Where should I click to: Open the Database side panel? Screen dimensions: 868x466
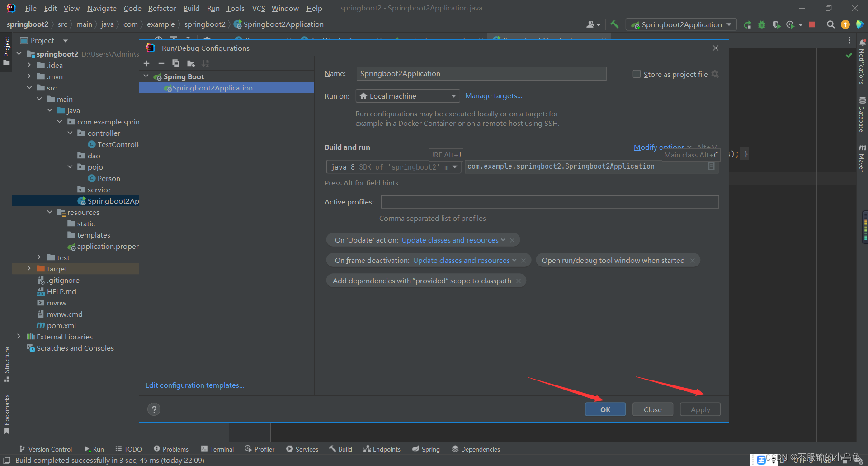(862, 114)
